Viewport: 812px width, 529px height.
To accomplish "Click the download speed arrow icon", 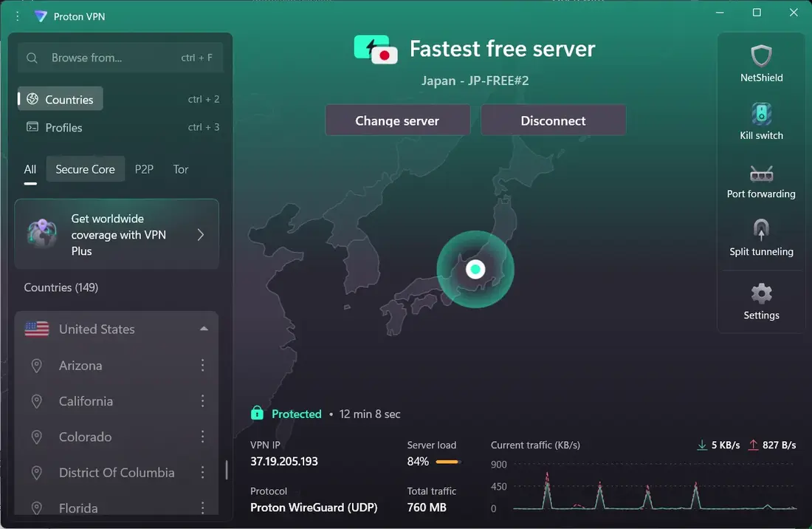I will (702, 445).
